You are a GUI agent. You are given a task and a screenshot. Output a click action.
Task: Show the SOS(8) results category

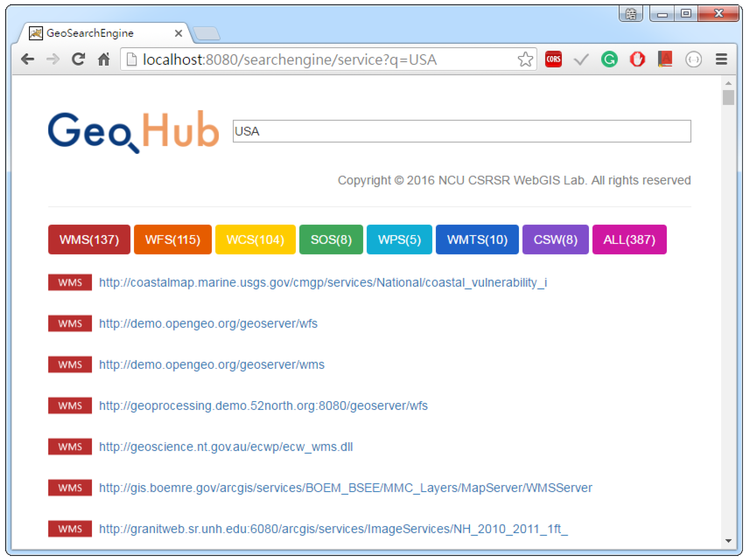click(331, 239)
